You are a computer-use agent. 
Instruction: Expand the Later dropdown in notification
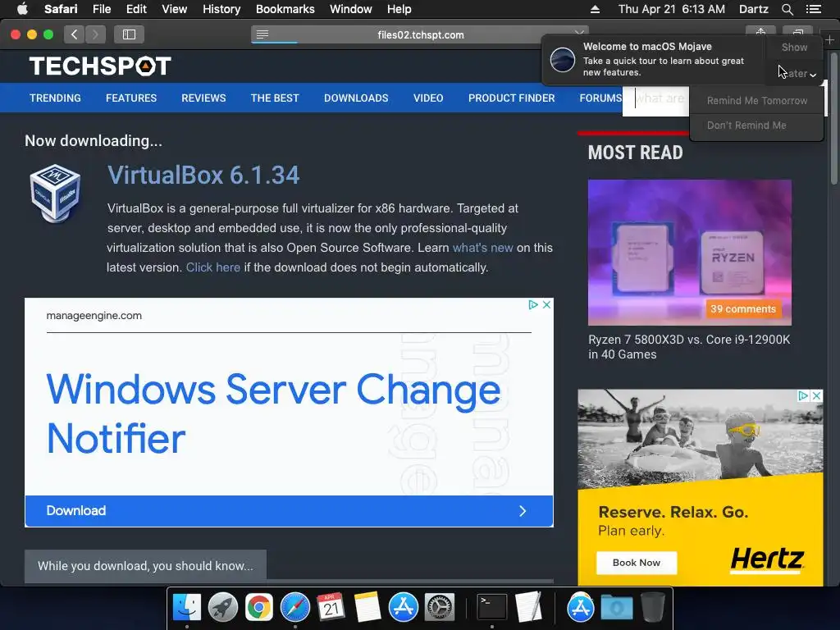(797, 73)
